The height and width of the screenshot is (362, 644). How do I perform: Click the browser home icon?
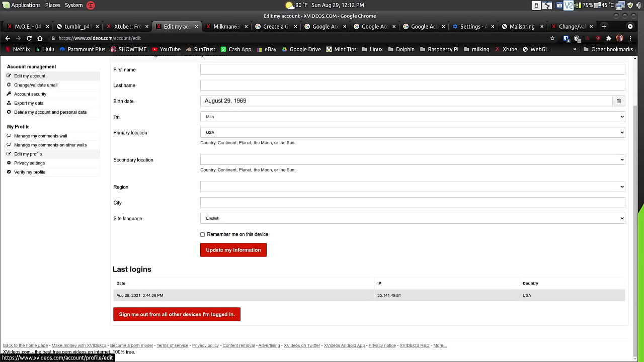pos(40,38)
